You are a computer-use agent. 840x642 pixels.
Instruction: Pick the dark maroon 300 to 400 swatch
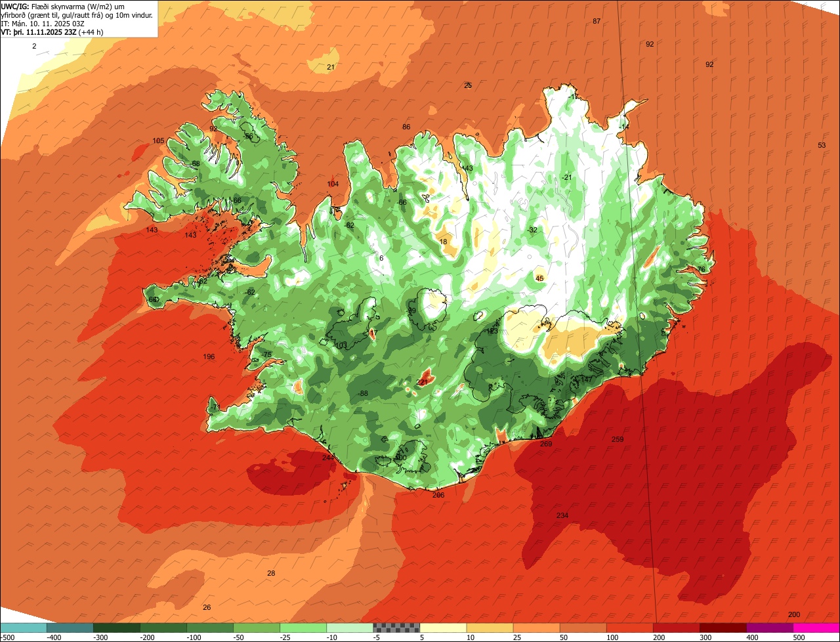pos(723,628)
